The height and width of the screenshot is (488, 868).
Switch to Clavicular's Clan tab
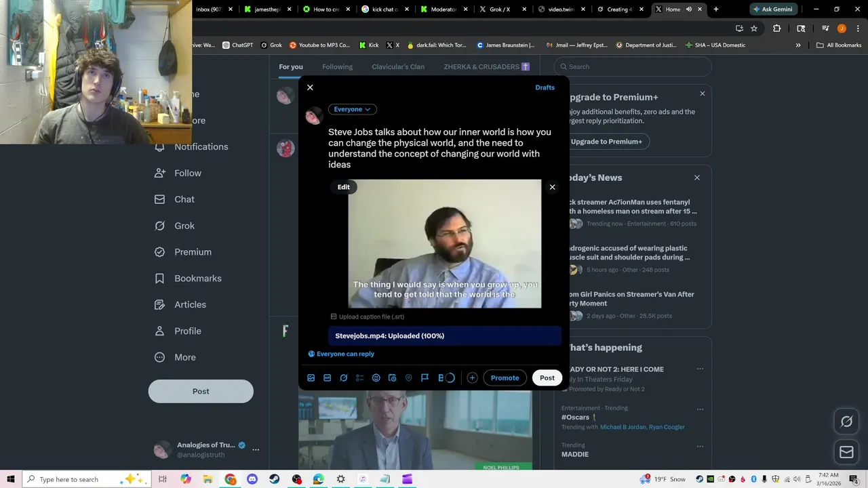[x=398, y=66]
